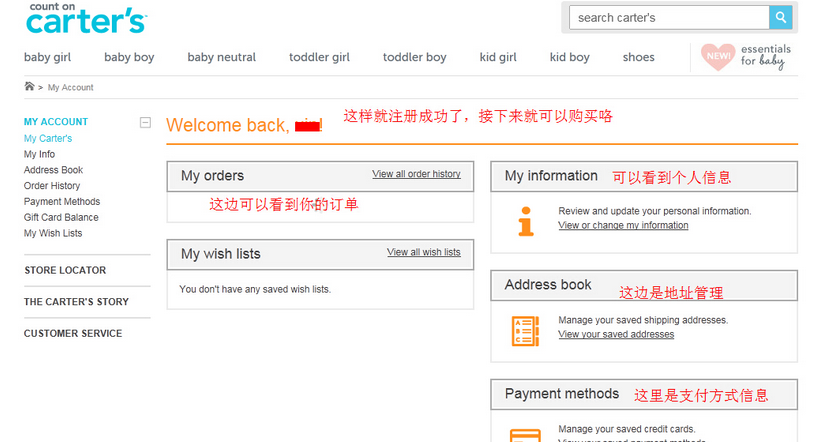Viewport: 826px width, 442px height.
Task: Click My Account breadcrumb text
Action: tap(71, 87)
